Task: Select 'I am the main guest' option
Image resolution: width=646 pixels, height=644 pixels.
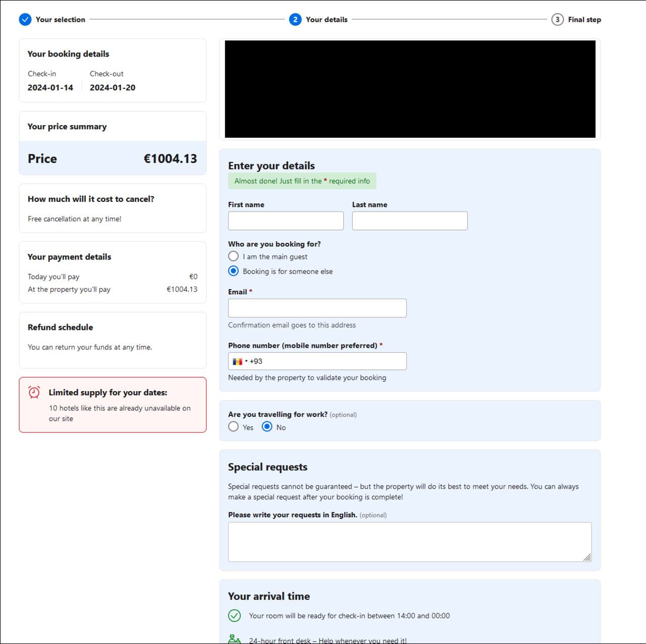Action: click(233, 256)
